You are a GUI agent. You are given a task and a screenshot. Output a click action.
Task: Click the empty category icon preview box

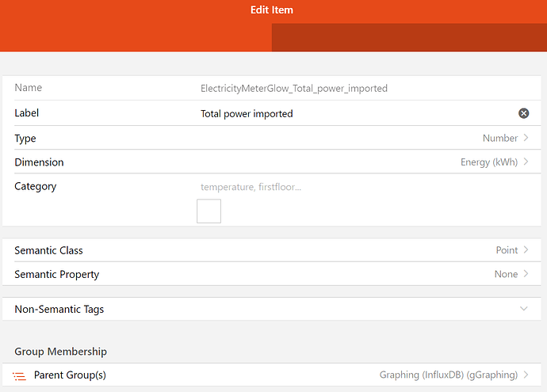[208, 211]
